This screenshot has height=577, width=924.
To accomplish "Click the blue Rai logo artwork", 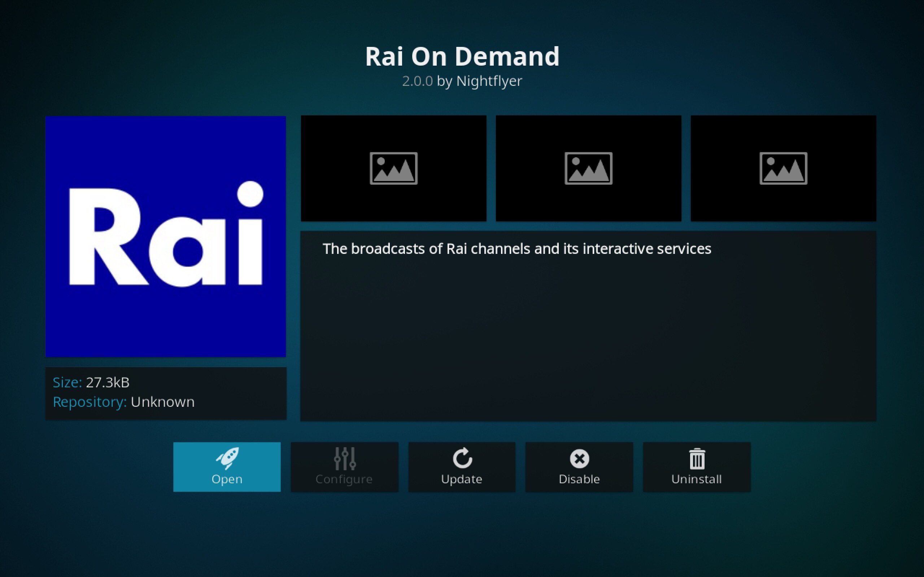I will [165, 237].
